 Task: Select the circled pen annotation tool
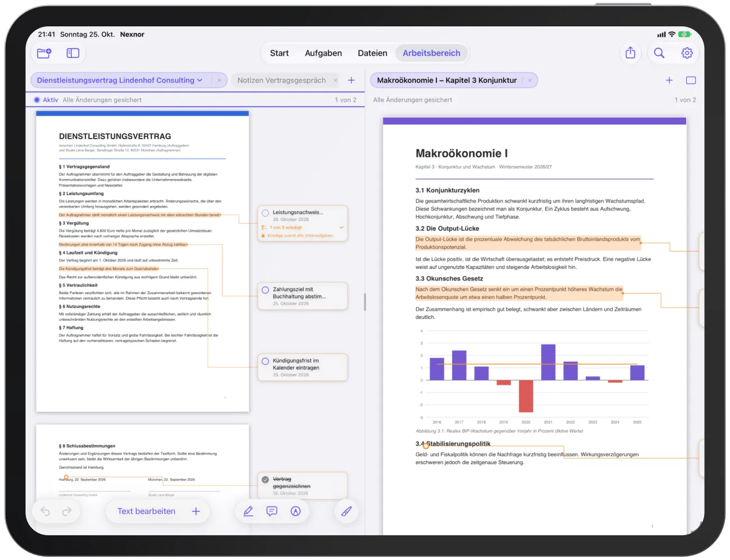[296, 511]
